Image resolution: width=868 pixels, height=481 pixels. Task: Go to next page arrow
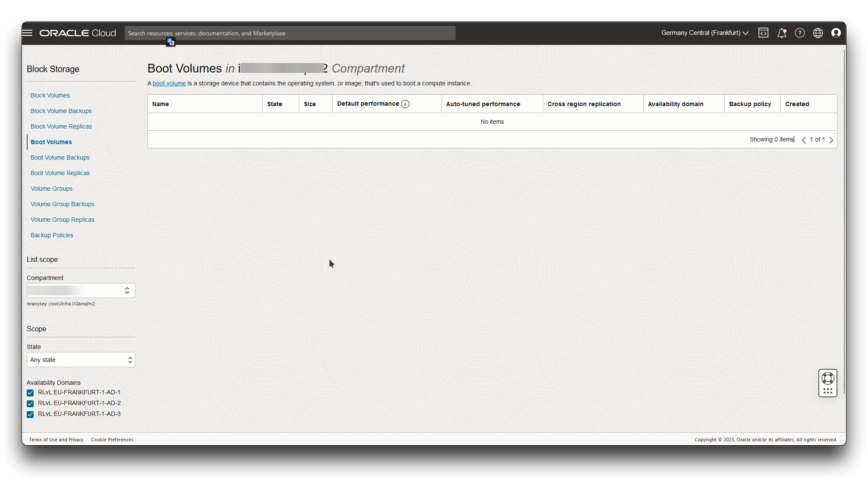point(831,140)
